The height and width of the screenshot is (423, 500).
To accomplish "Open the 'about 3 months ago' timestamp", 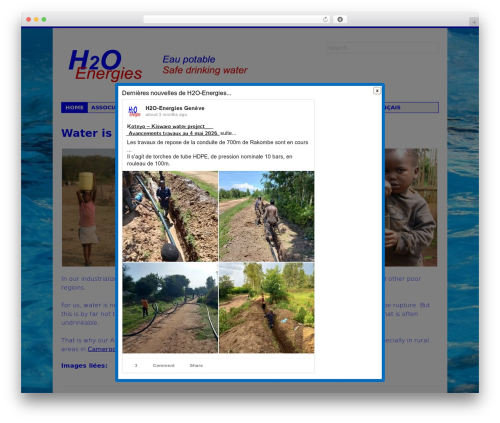I will coord(166,115).
